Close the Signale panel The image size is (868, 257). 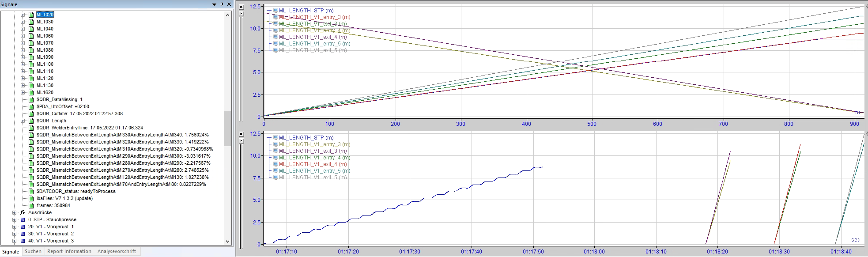click(229, 4)
